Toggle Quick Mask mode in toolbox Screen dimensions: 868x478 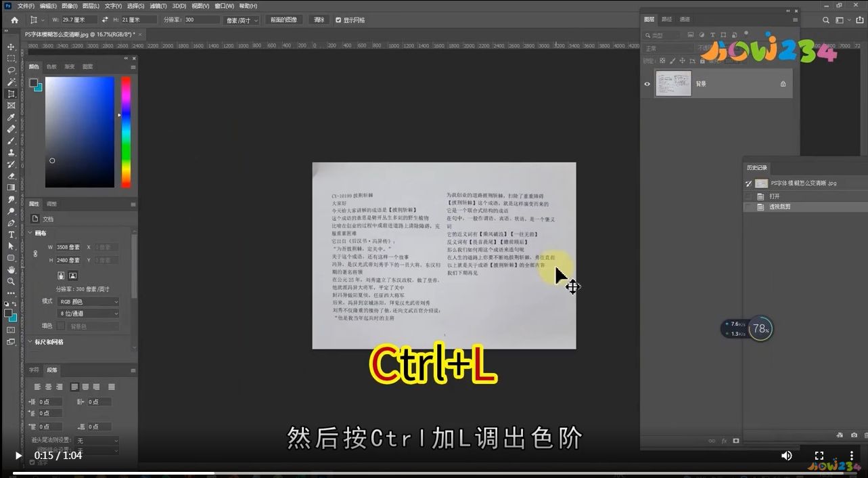pyautogui.click(x=11, y=330)
